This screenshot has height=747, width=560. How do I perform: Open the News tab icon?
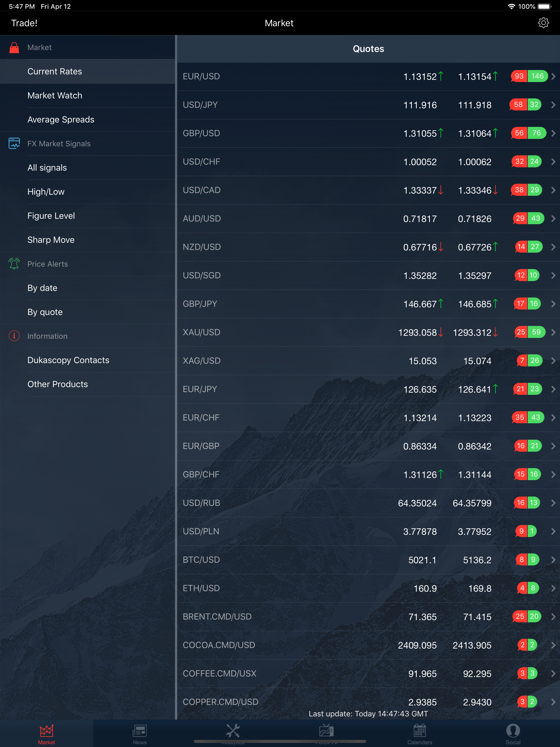point(139,731)
